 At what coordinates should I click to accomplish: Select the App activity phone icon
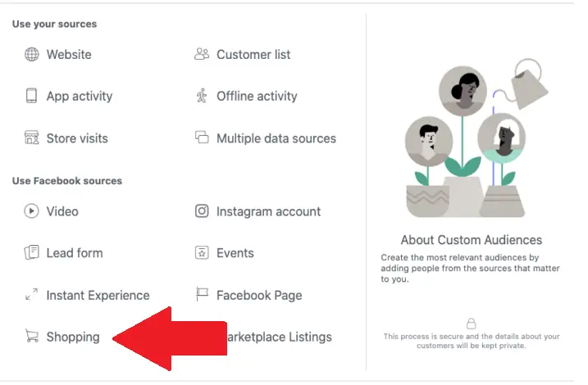32,96
